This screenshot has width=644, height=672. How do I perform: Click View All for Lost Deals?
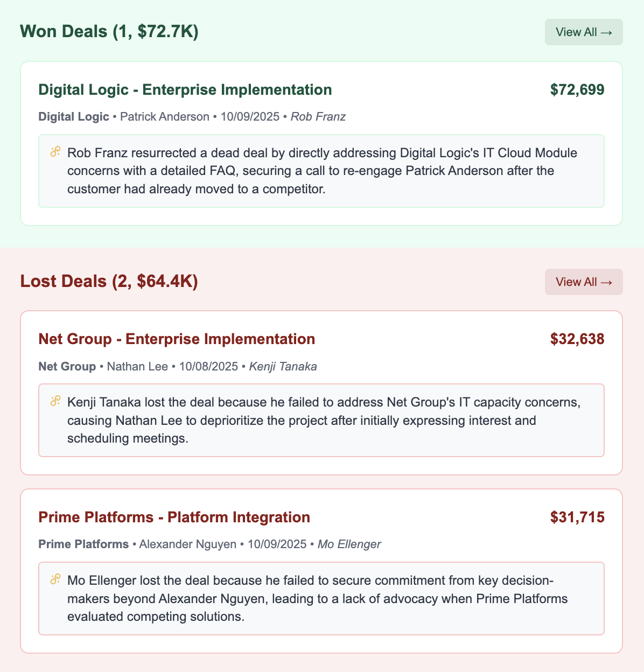pos(584,282)
